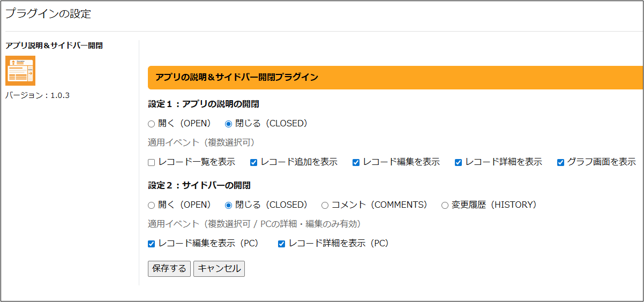Click the キャンセル button
Viewport: 644px width, 302px height.
tap(219, 269)
